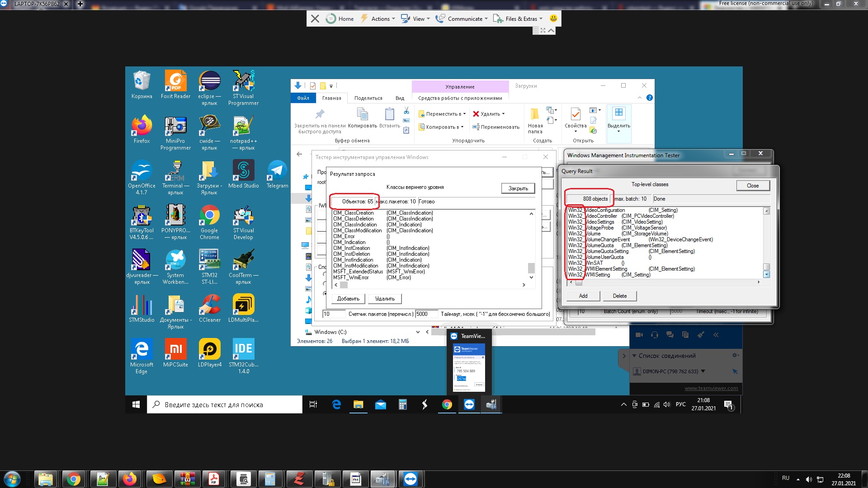This screenshot has height=488, width=868.
Task: Open the file box icon in the TeamViewer panel
Action: (685, 335)
